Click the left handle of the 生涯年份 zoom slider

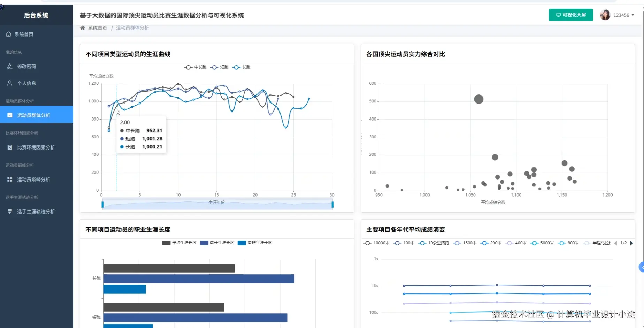point(102,205)
